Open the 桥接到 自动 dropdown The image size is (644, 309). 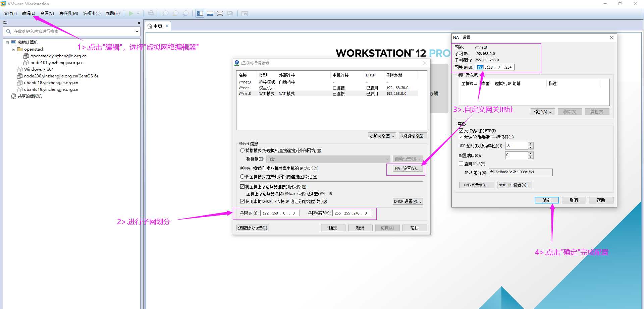[x=328, y=159]
